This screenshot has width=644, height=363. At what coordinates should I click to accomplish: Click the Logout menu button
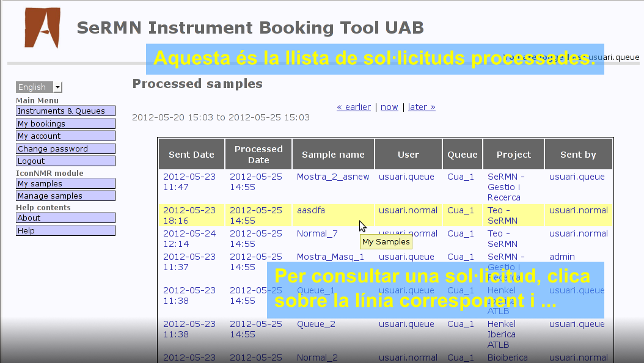pos(66,161)
